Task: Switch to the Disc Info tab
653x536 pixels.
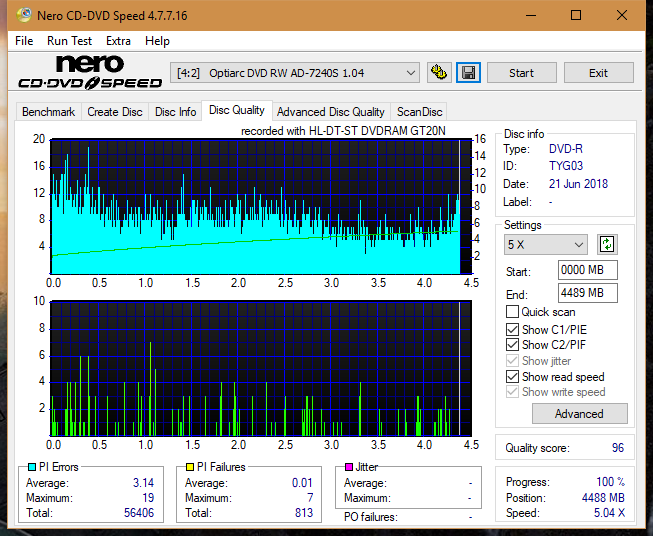Action: (175, 112)
